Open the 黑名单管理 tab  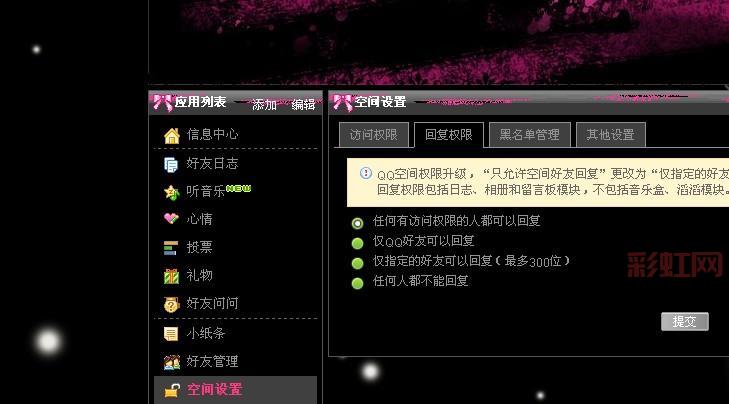coord(530,135)
